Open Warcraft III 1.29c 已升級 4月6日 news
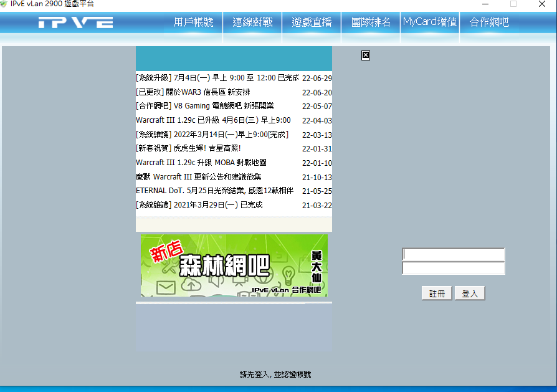This screenshot has width=557, height=392. tap(213, 120)
